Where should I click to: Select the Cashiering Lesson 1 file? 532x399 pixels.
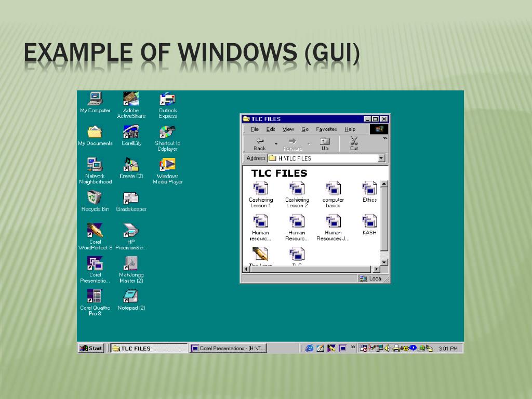point(261,195)
